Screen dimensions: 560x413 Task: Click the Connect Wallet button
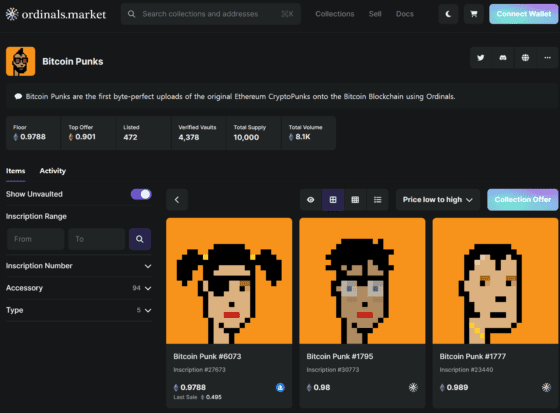(524, 14)
